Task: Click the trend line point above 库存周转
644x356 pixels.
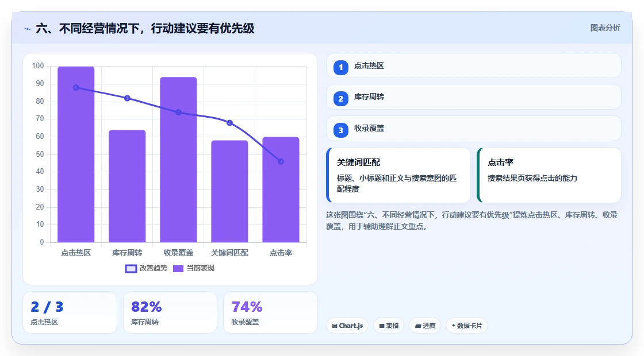Action: [127, 98]
